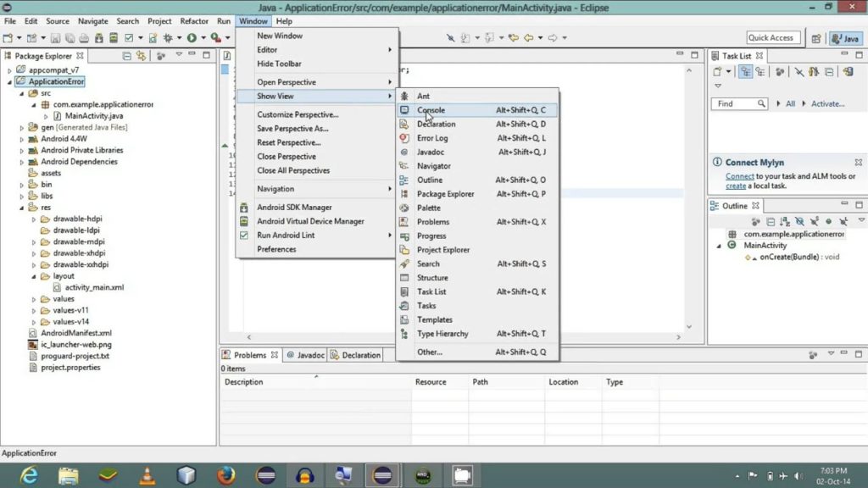This screenshot has height=488, width=868.
Task: Toggle Sort icon in Outline toolbar
Action: [784, 221]
